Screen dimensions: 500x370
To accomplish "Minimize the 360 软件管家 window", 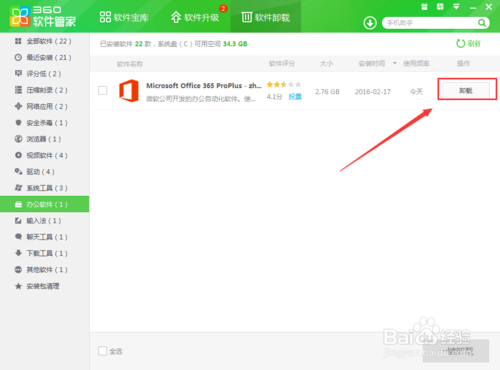I will pyautogui.click(x=473, y=7).
